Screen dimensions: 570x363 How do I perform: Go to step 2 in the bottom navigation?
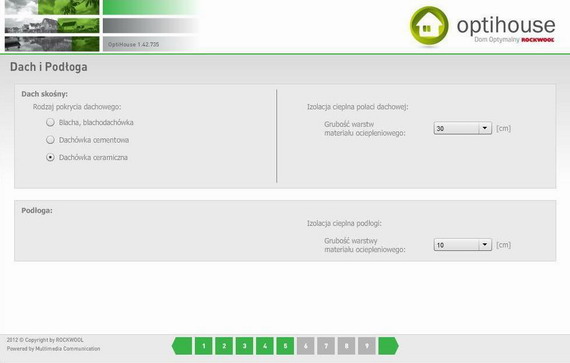point(224,346)
